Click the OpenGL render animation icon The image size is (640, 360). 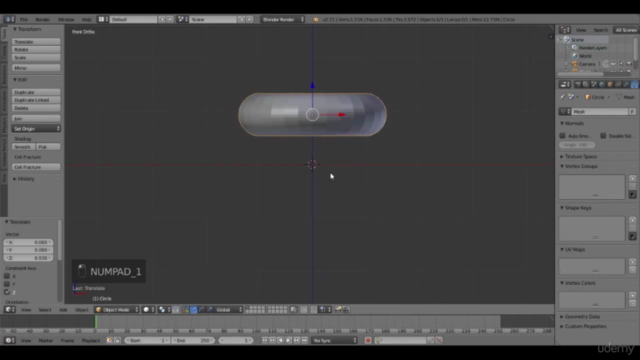[346, 309]
